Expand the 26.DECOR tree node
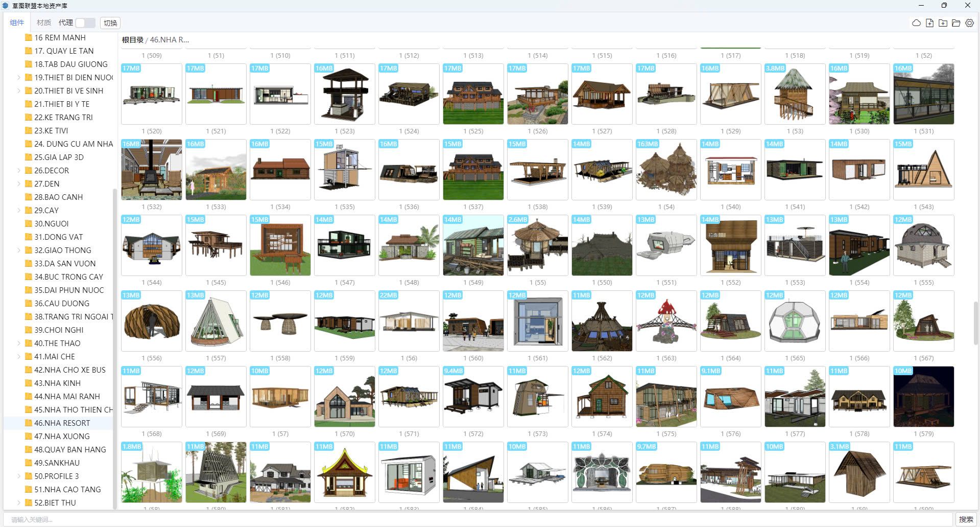980x527 pixels. point(19,171)
